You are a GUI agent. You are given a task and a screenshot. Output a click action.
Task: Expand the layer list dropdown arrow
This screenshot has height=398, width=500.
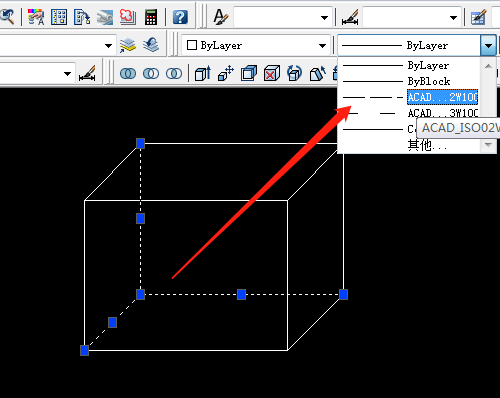tap(108, 46)
